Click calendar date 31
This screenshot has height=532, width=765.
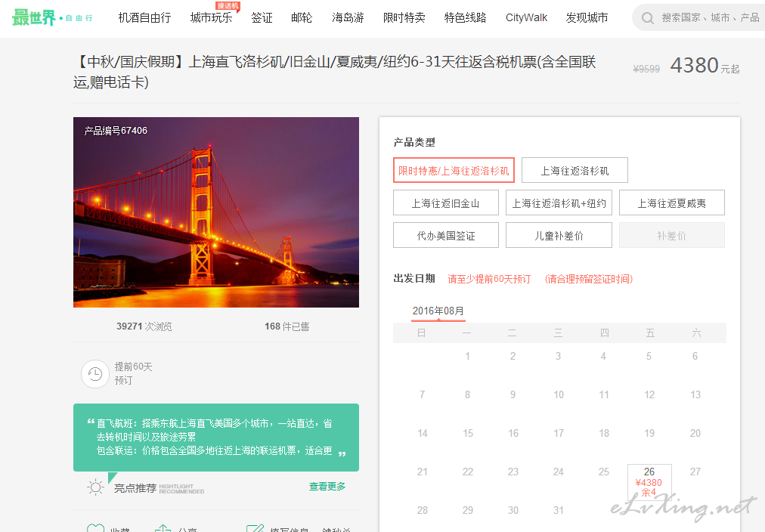pyautogui.click(x=558, y=510)
